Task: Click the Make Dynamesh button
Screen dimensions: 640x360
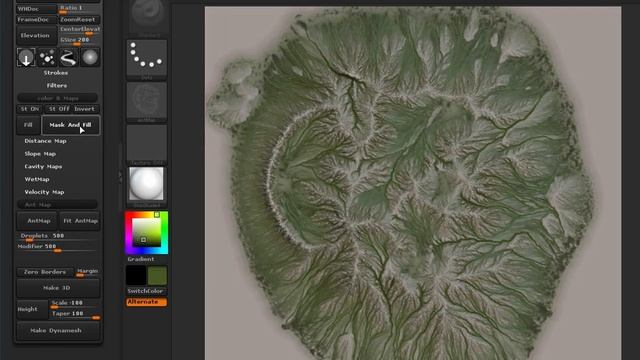Action: click(58, 331)
